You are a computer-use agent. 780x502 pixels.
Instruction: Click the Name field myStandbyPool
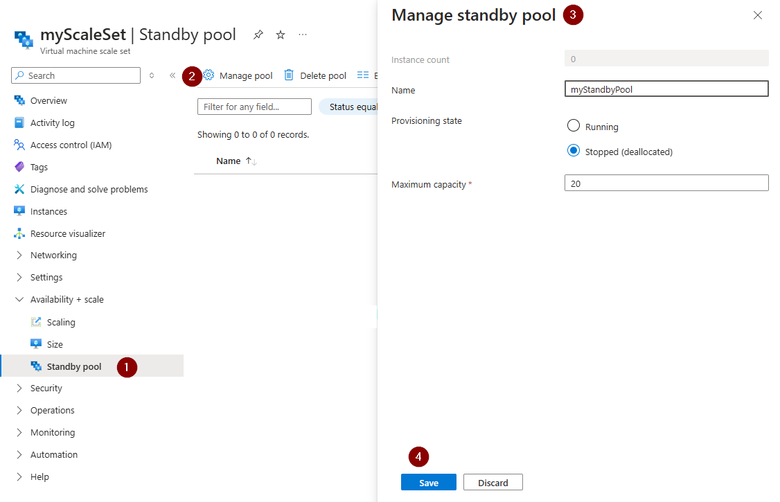click(x=667, y=89)
